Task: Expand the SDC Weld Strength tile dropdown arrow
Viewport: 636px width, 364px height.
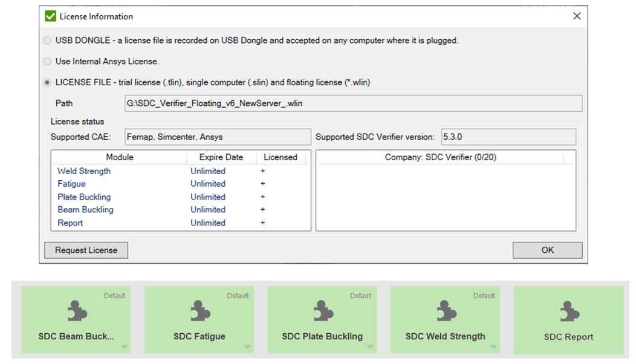Action: [493, 347]
